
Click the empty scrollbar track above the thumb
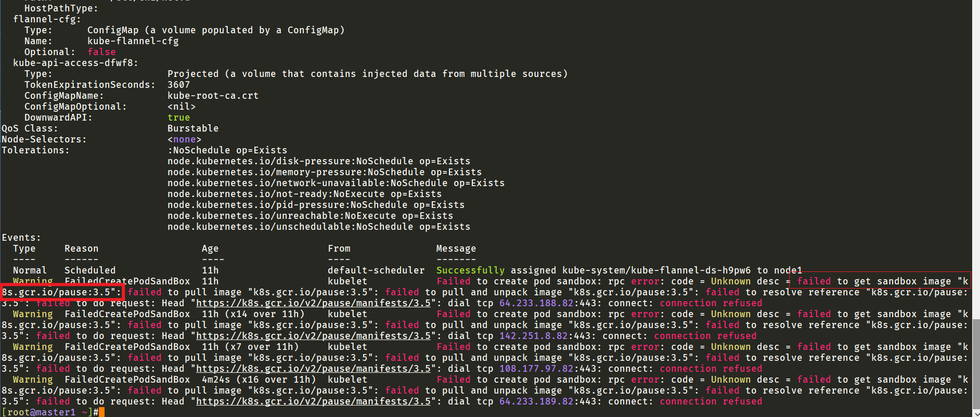[976, 156]
